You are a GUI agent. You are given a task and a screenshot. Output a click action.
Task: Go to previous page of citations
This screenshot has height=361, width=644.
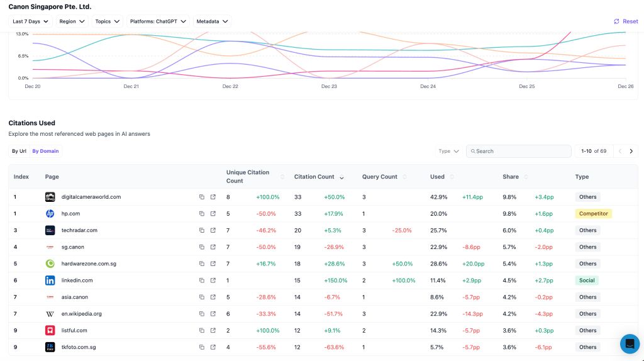619,151
